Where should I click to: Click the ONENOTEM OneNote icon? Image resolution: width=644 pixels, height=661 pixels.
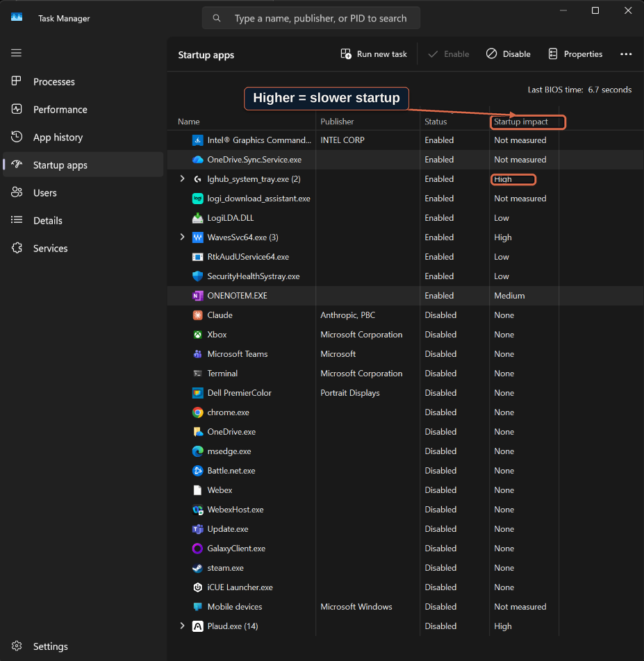197,296
